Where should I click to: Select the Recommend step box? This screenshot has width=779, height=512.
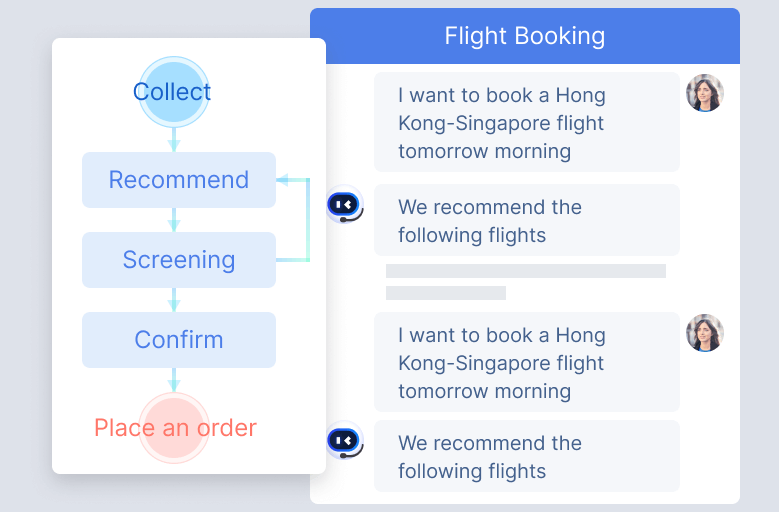[x=179, y=180]
